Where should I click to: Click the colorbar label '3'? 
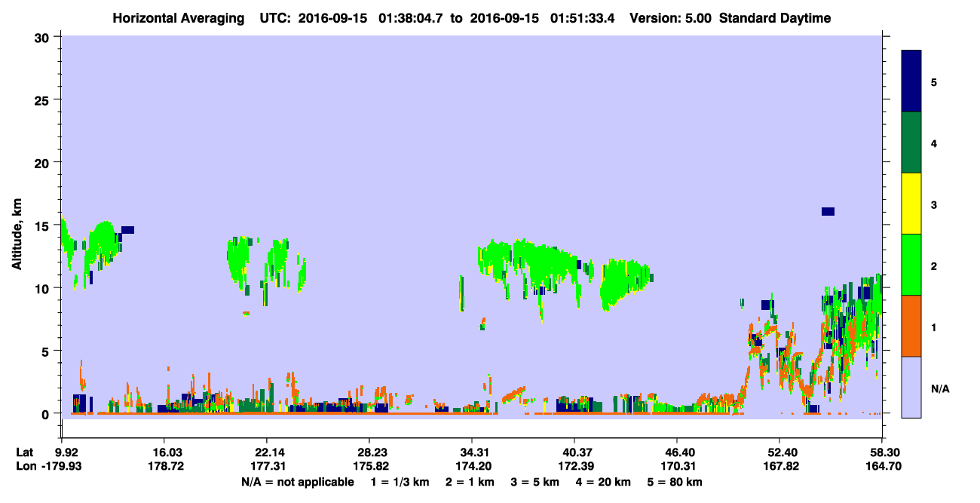click(x=934, y=204)
